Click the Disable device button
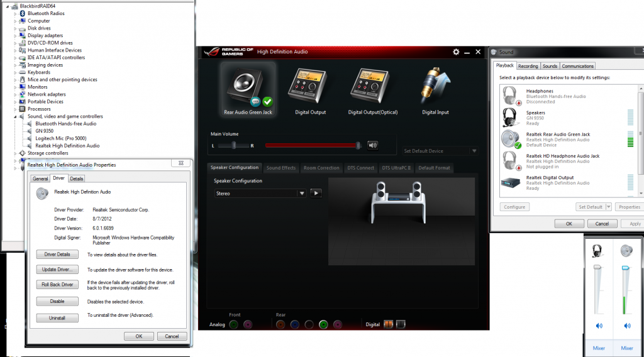644x357 pixels. click(57, 301)
